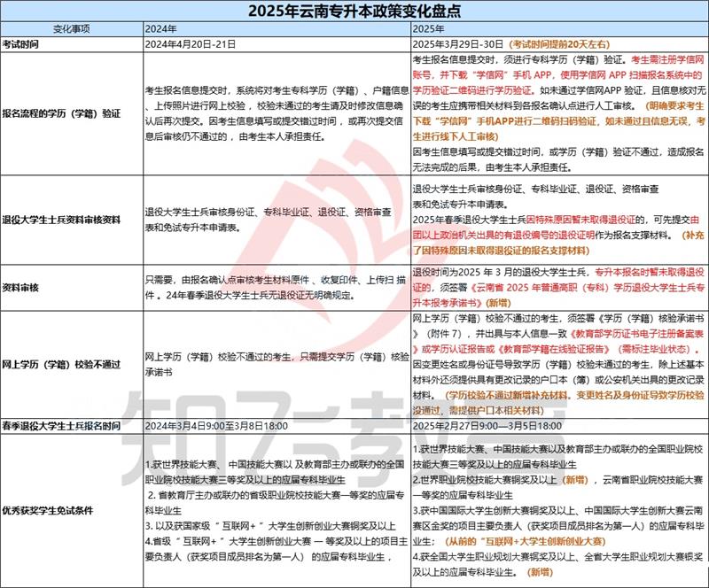Select the 2025 cell mentioning '2025年春季退役大学生士兵'
The height and width of the screenshot is (588, 709).
[560, 220]
